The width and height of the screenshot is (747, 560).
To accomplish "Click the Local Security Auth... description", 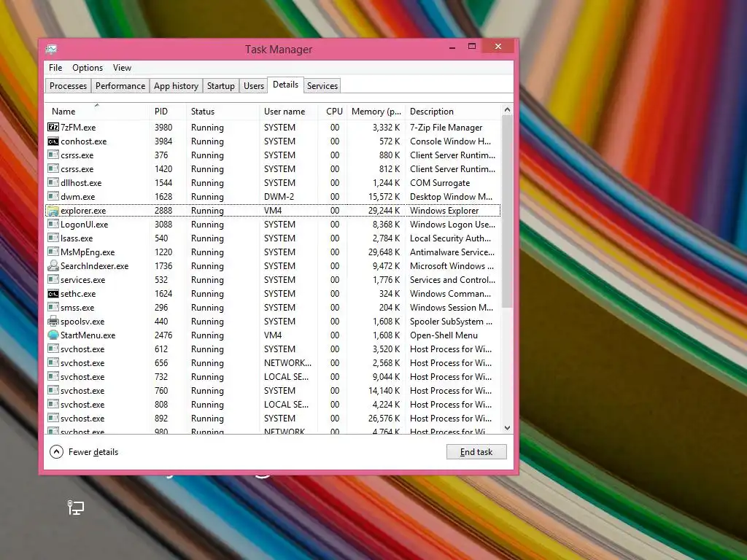I will click(x=450, y=238).
